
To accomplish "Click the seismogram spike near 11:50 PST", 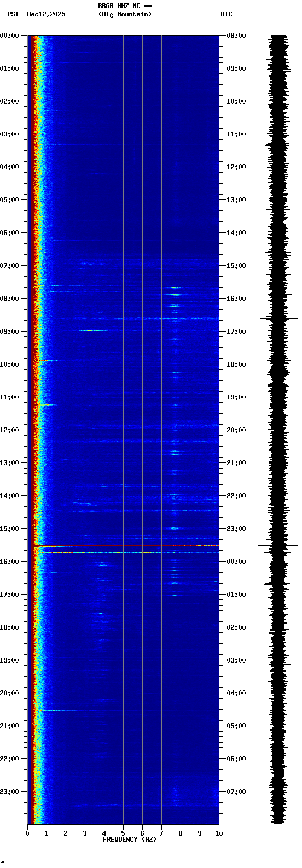I will tap(278, 425).
